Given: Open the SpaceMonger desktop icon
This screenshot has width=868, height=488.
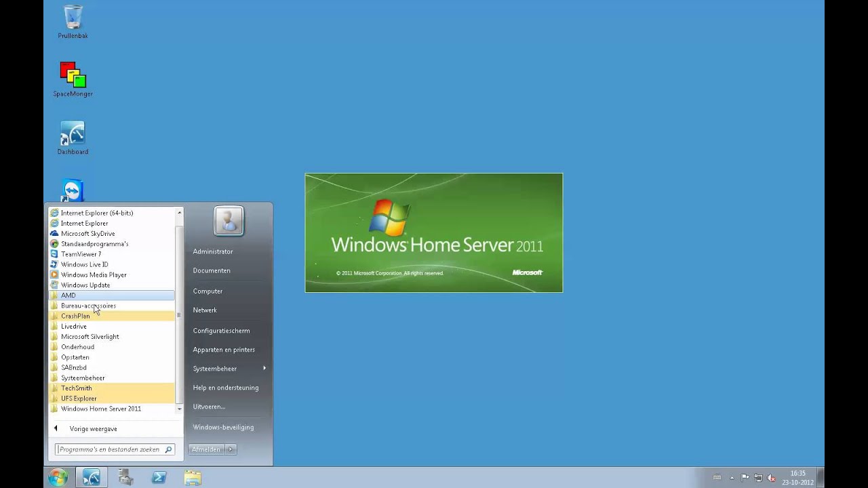Looking at the screenshot, I should pos(73,79).
